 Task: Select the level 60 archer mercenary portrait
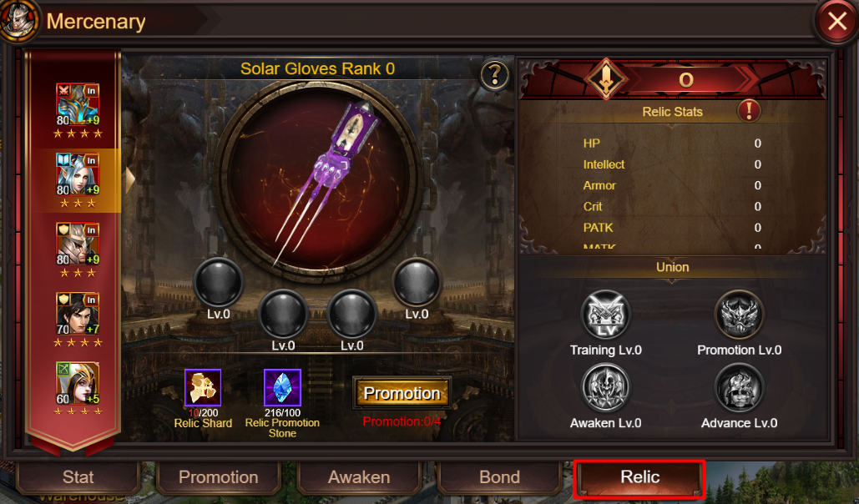78,384
